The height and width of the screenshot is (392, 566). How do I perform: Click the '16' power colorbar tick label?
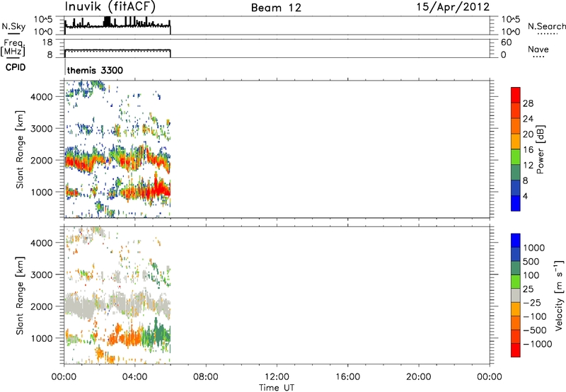528,150
